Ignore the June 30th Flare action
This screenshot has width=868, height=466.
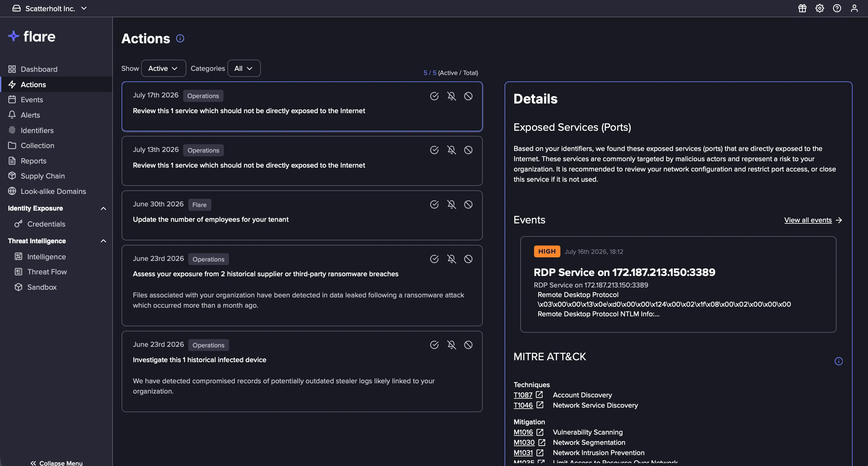468,204
